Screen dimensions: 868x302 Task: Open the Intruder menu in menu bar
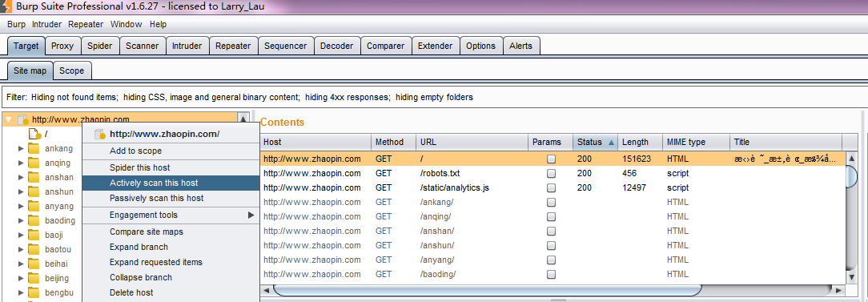(47, 24)
